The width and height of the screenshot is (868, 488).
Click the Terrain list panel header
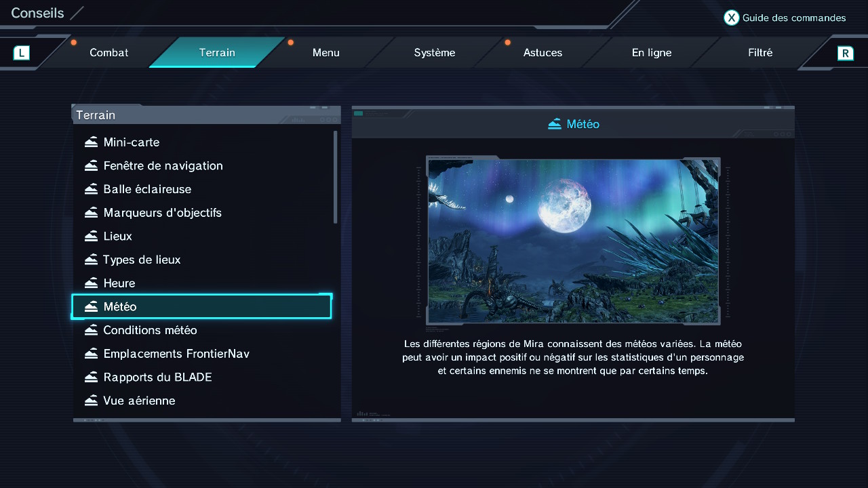point(206,115)
